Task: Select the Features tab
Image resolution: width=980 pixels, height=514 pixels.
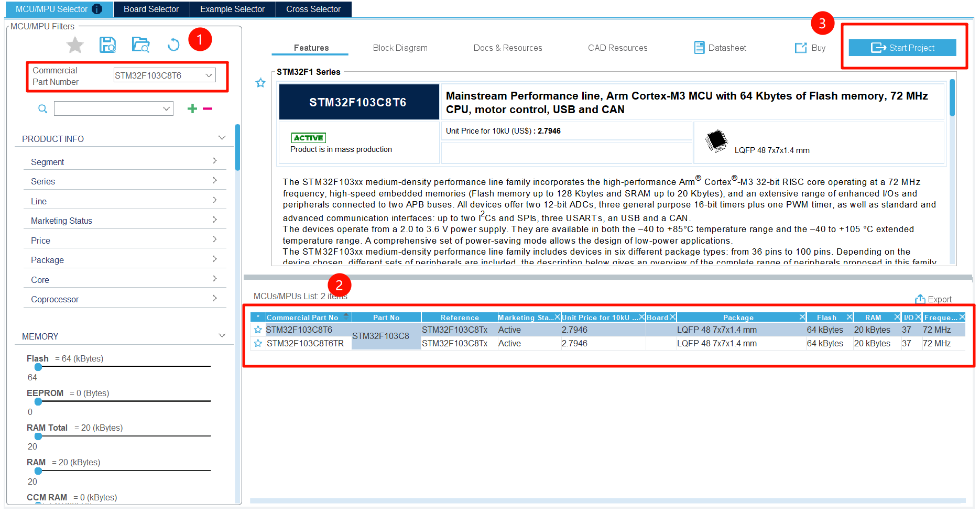Action: tap(311, 48)
